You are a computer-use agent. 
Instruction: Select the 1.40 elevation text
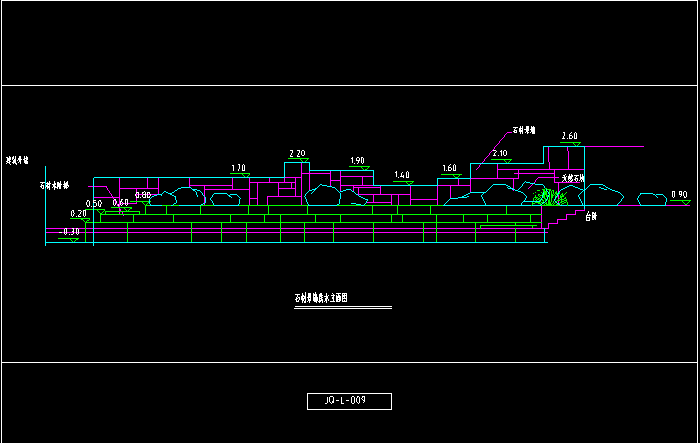(402, 175)
